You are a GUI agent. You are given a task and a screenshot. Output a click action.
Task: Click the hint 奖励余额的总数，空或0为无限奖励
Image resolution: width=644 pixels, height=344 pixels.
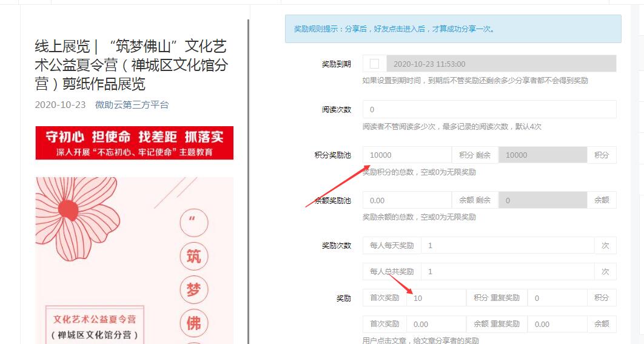[419, 217]
